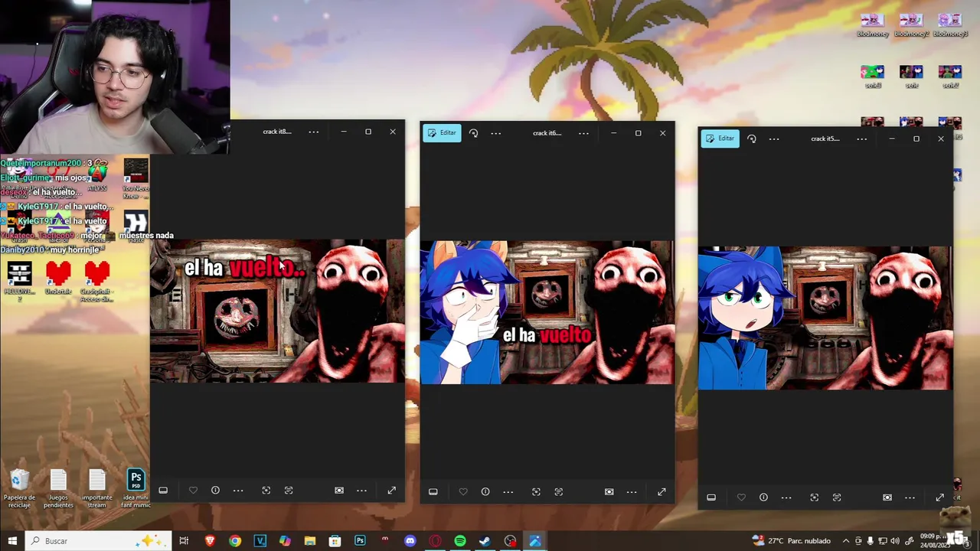Toggle the filmstrip in middle crack it6 window
Screen dimensions: 980x551
433,492
